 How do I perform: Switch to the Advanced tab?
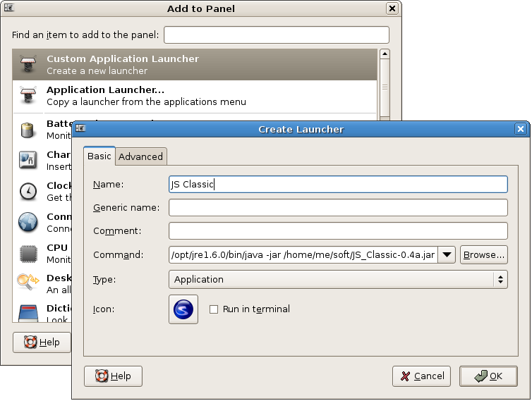(x=140, y=156)
